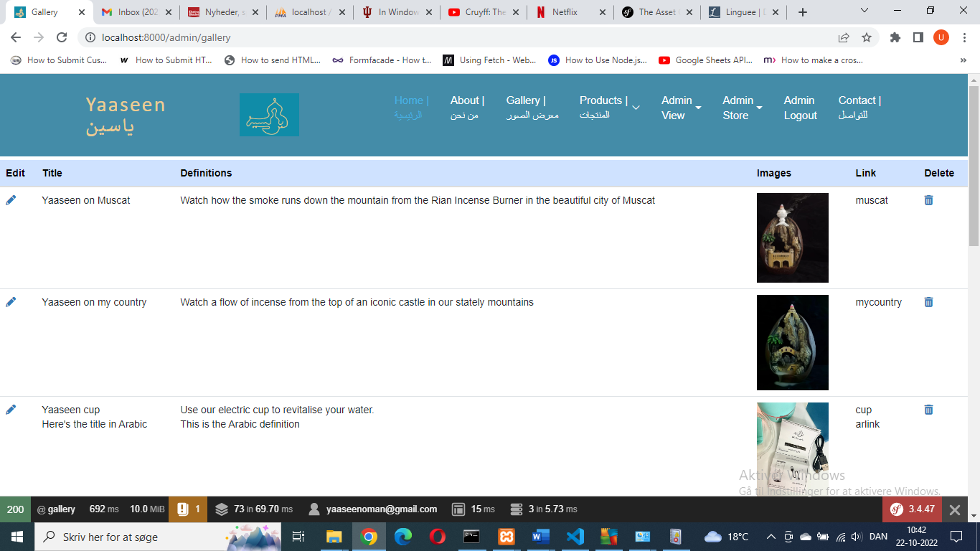980x551 pixels.
Task: Open Symfony cache layers panel
Action: (x=254, y=509)
